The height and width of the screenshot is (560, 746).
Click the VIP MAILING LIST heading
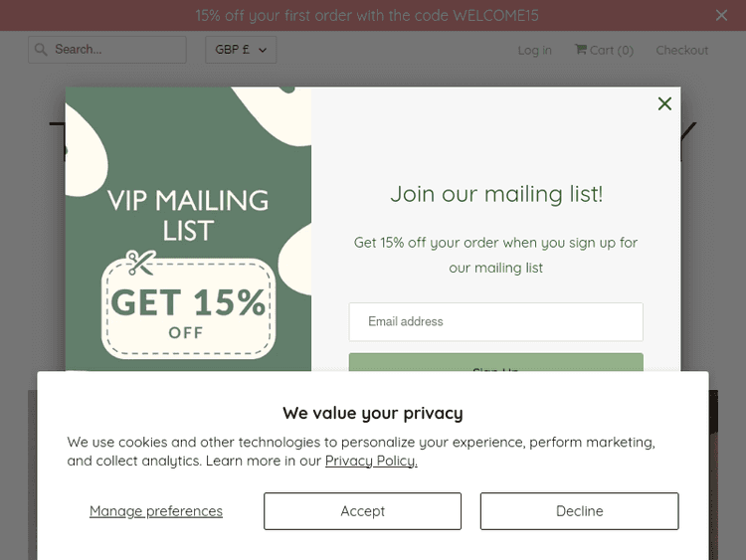tap(188, 214)
